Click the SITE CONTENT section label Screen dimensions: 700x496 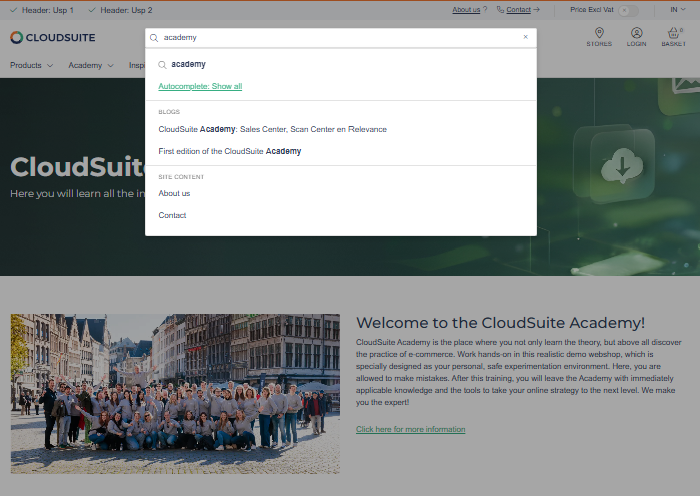pos(181,177)
